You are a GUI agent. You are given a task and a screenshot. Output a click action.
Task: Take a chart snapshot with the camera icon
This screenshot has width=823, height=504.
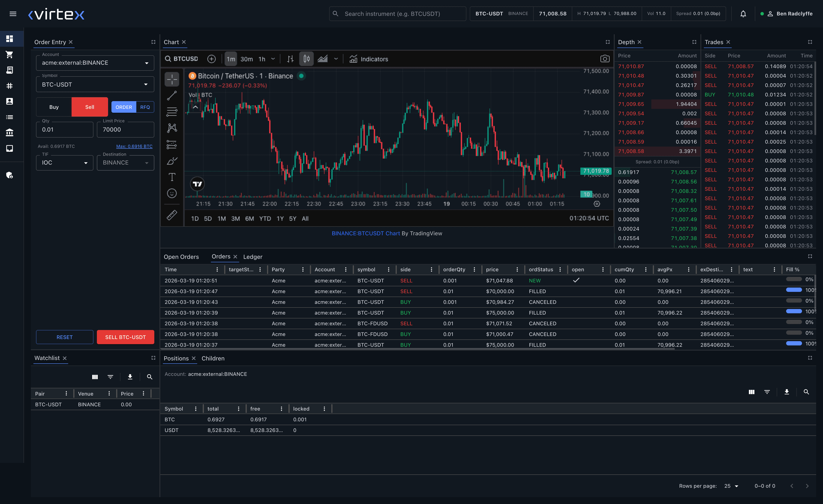point(605,58)
